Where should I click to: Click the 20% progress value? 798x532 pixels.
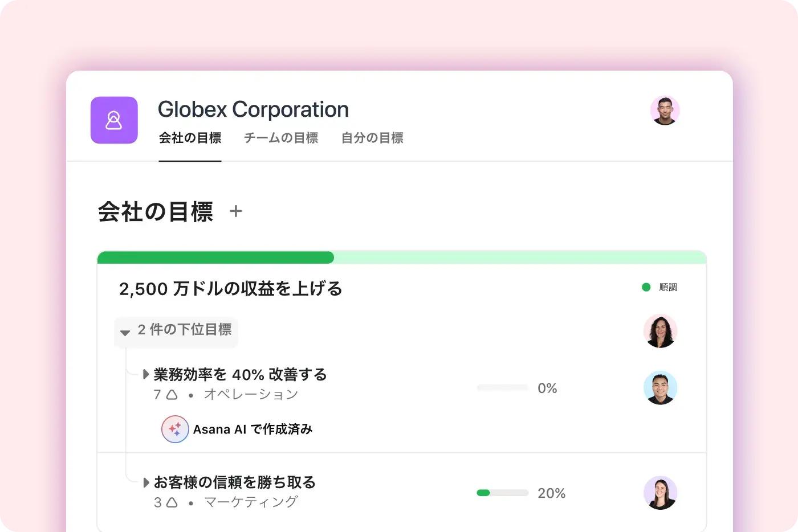pyautogui.click(x=552, y=493)
